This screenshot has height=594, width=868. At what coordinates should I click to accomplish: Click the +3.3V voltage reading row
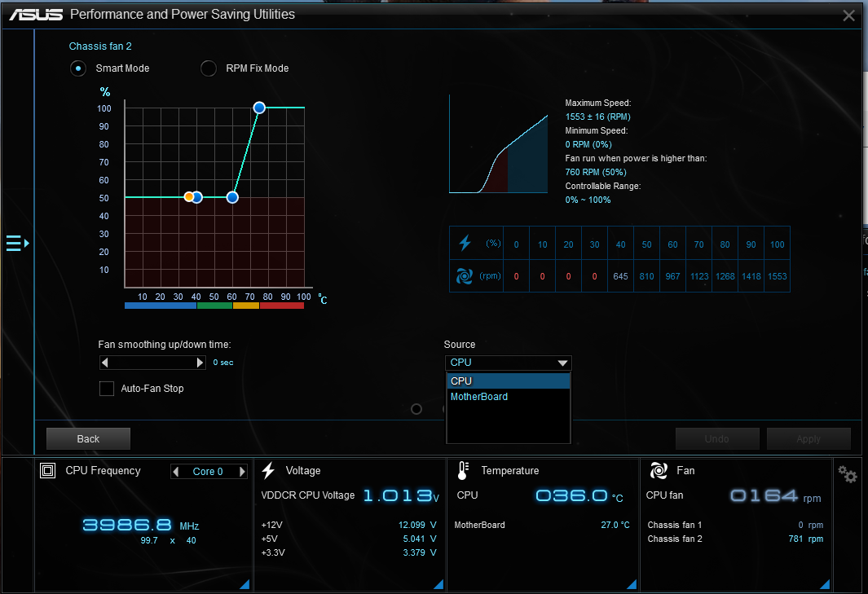click(x=349, y=552)
